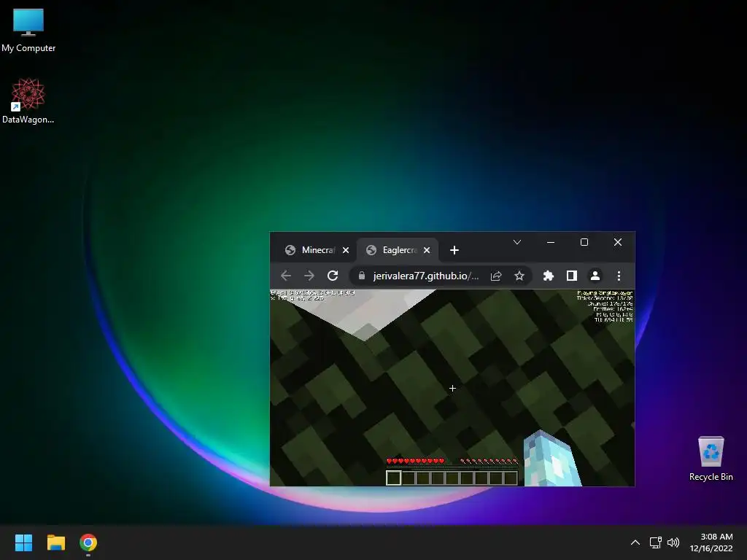View site info lock icon
This screenshot has height=560, width=747.
tap(362, 276)
